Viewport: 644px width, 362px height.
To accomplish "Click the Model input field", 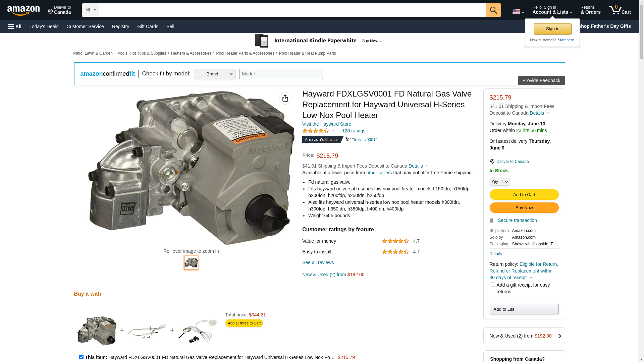I will 281,74.
